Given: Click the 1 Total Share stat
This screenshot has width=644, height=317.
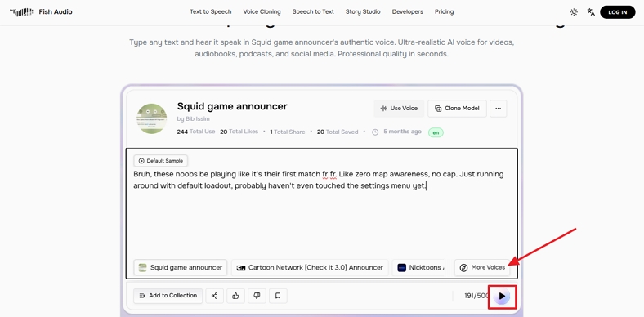Looking at the screenshot, I should coord(288,132).
